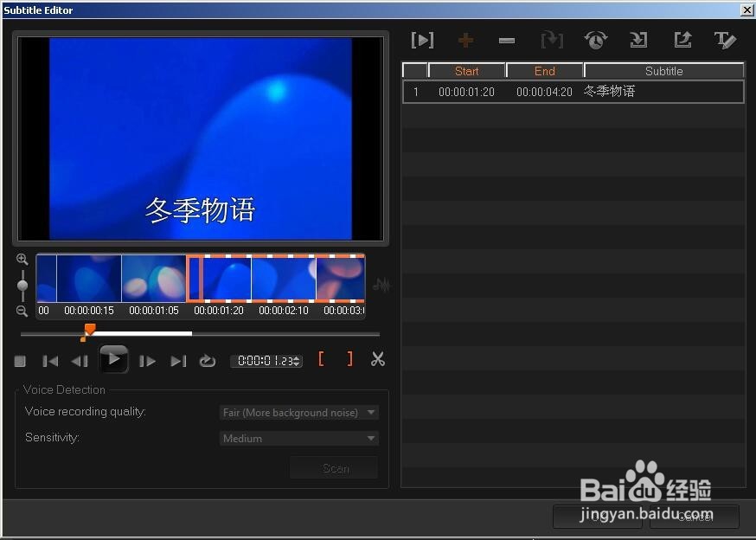Split the clip with the scissors icon
Viewport: 756px width, 540px height.
pos(377,359)
